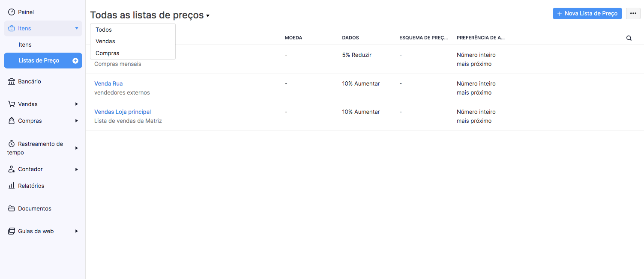Image resolution: width=644 pixels, height=279 pixels.
Task: Open the Vendas Loja principal price list
Action: 123,112
